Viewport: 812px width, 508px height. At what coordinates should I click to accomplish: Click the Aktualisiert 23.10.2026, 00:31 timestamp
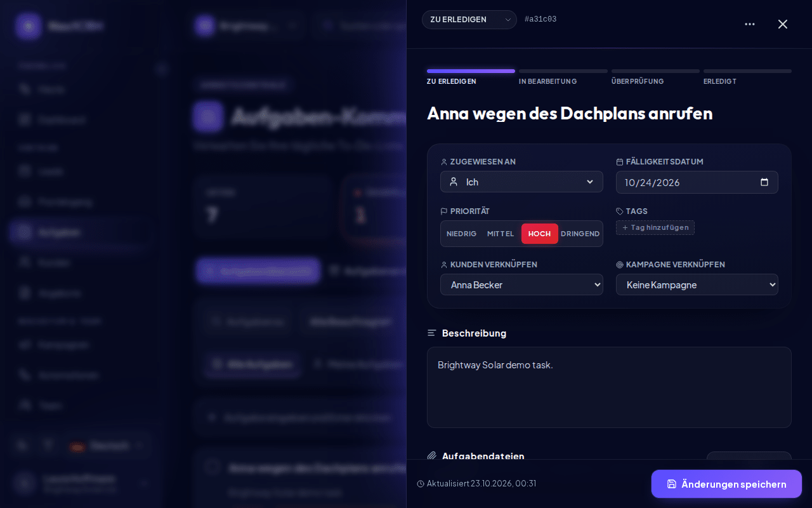point(481,484)
